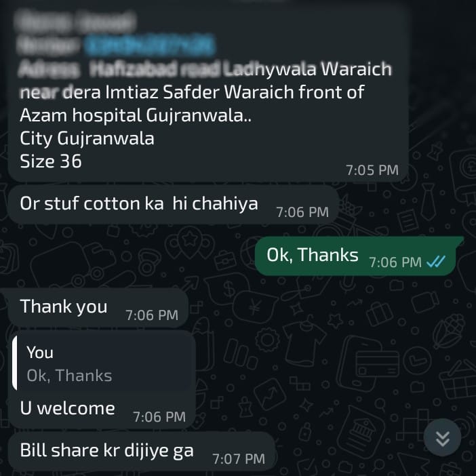Select the 'U welcome' message text
Image resolution: width=476 pixels, height=476 pixels.
point(67,408)
